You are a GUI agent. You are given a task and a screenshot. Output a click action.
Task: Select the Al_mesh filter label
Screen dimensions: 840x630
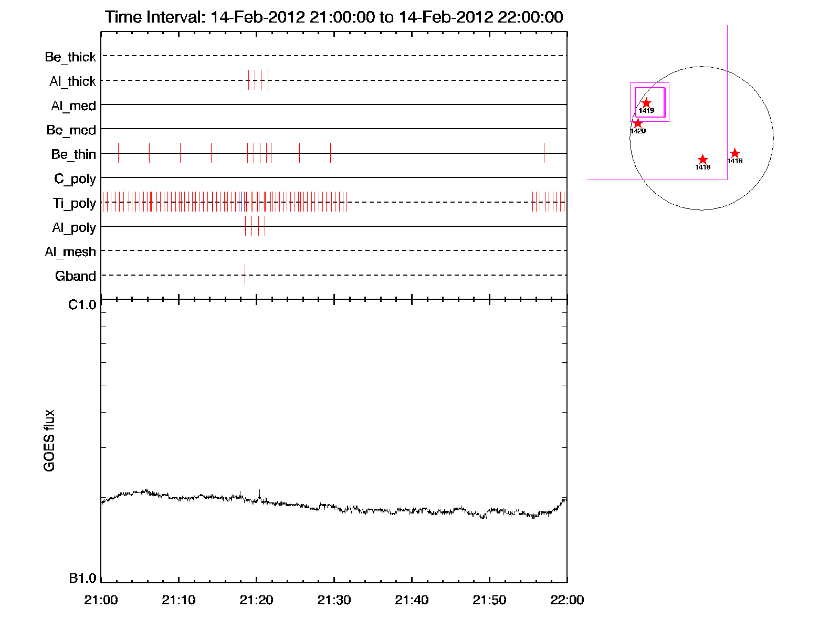[70, 252]
